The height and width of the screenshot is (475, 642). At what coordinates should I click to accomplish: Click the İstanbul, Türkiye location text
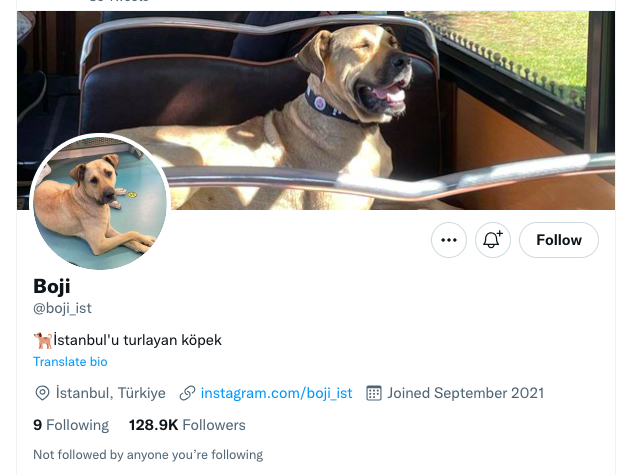pyautogui.click(x=111, y=393)
